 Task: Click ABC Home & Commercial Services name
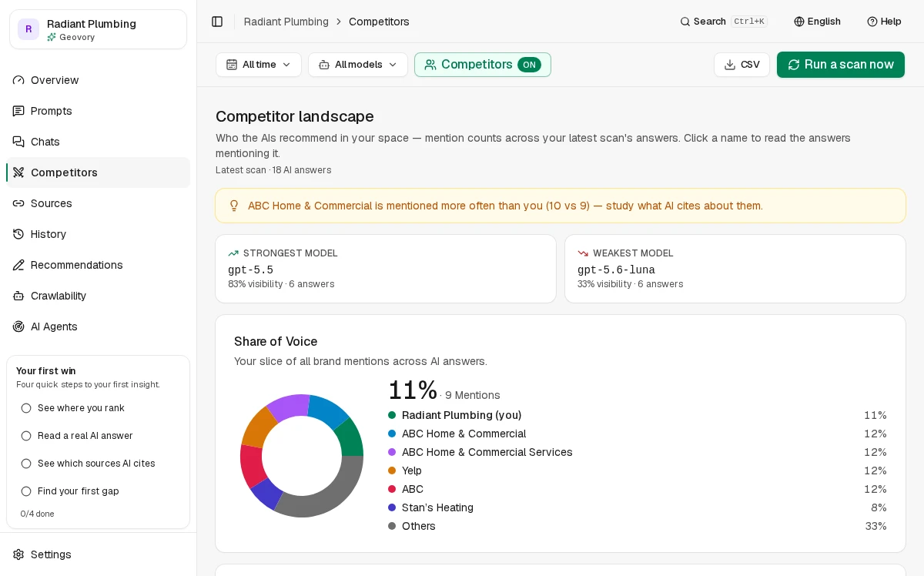tap(487, 452)
